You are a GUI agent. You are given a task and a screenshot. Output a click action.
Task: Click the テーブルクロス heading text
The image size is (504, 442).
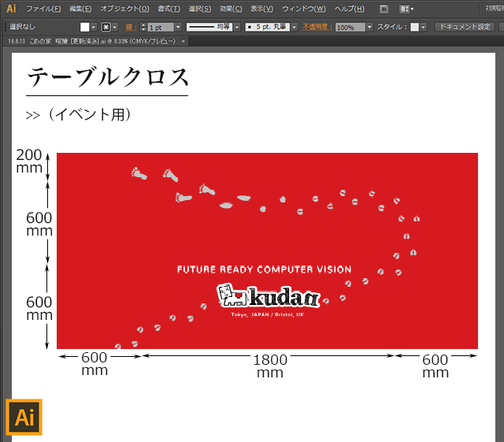(107, 77)
